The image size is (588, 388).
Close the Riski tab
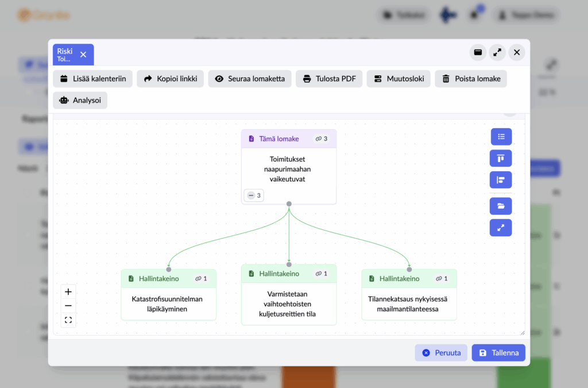(83, 55)
